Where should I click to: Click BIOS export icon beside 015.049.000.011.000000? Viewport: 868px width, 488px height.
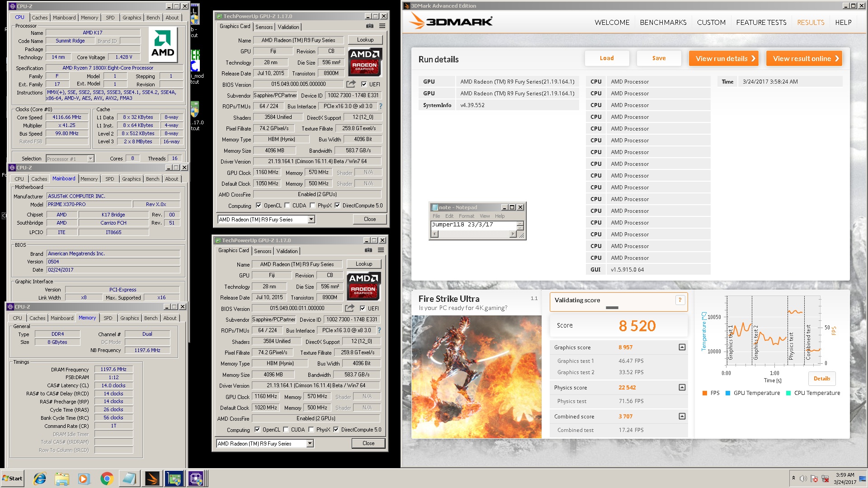pyautogui.click(x=349, y=308)
